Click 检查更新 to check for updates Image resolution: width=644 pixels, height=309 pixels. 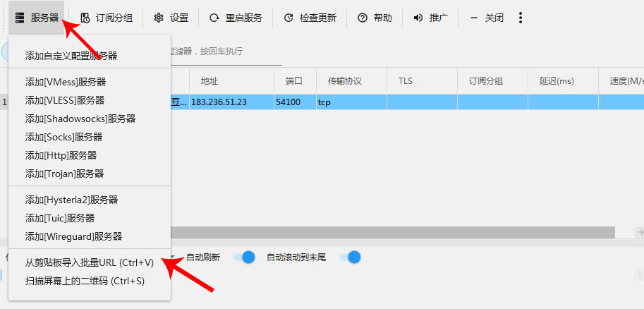[x=310, y=18]
